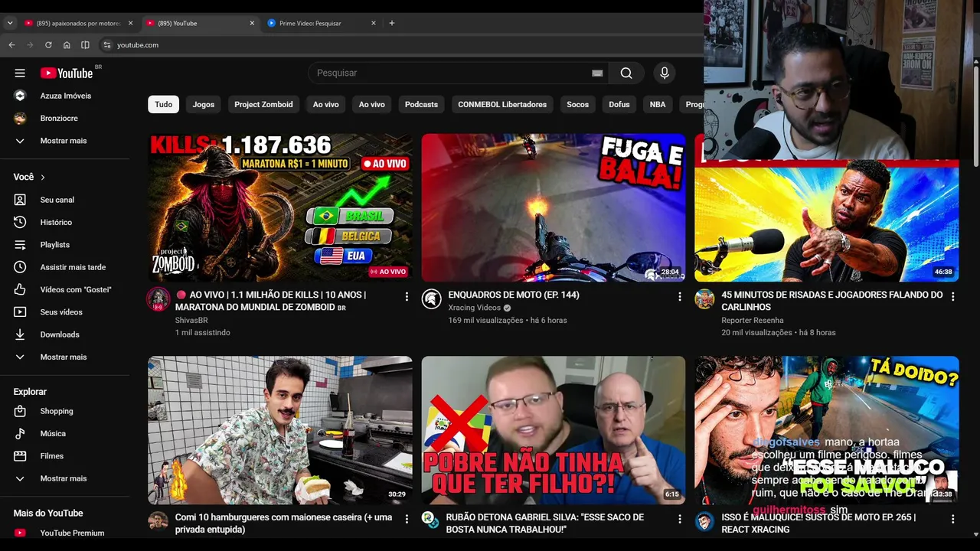Play the FUGA E BALA motorcycle thumbnail
This screenshot has width=980, height=551.
point(554,207)
